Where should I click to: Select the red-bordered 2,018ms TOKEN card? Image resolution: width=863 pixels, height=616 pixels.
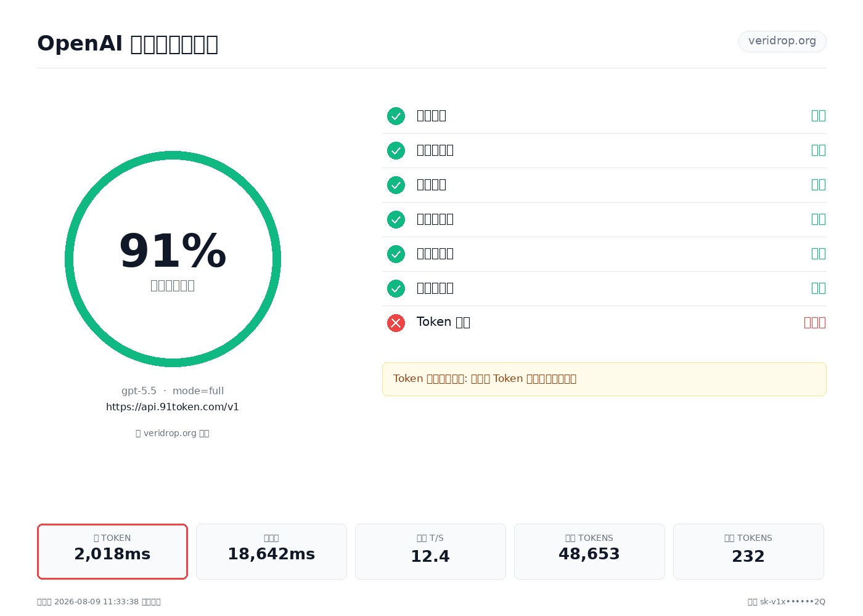pos(112,551)
